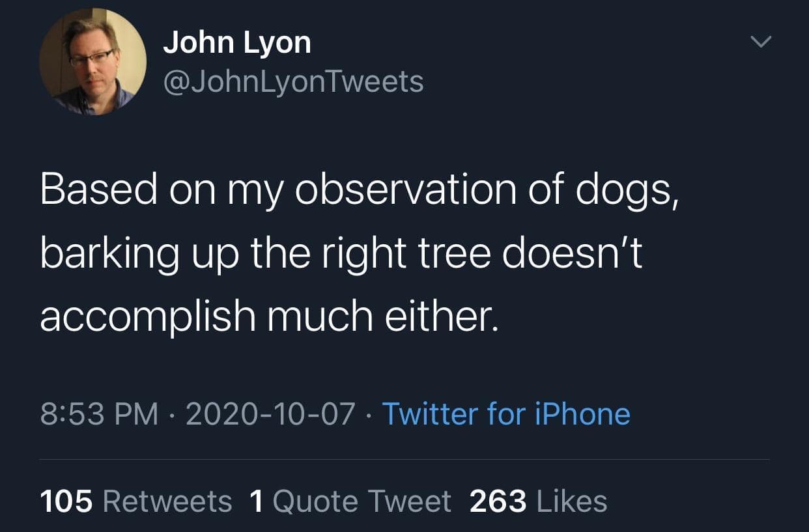Click the tweet line "accomplish much either."
Viewport: 809px width, 532px height.
pyautogui.click(x=268, y=315)
